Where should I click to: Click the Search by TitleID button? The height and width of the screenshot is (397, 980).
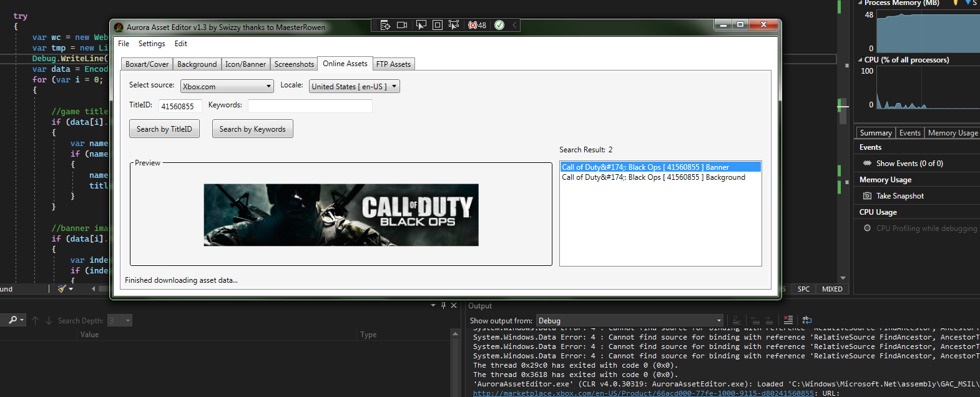click(164, 129)
